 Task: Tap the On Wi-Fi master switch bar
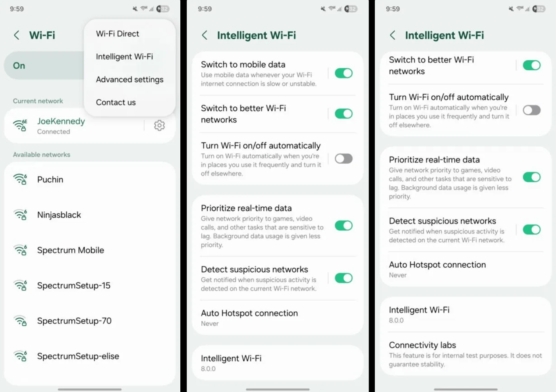coord(44,66)
